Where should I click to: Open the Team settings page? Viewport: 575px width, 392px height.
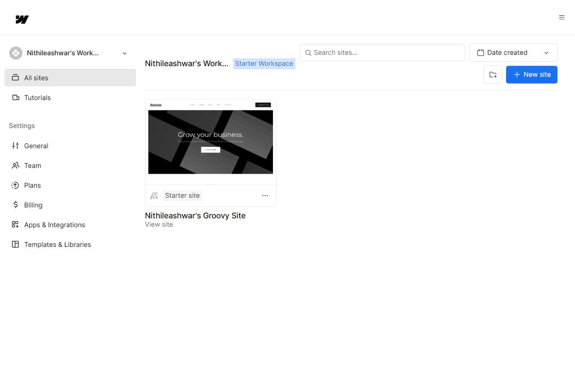click(32, 165)
